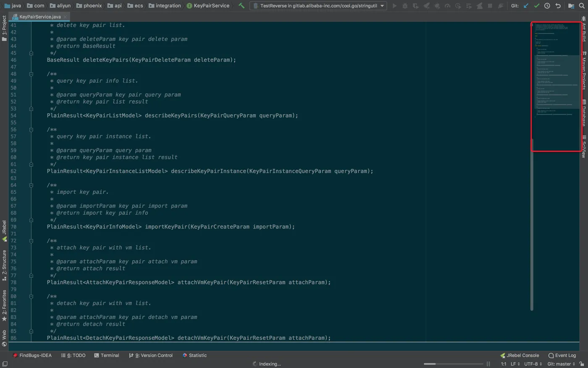
Task: Open the JRebel left side panel
Action: (4, 231)
